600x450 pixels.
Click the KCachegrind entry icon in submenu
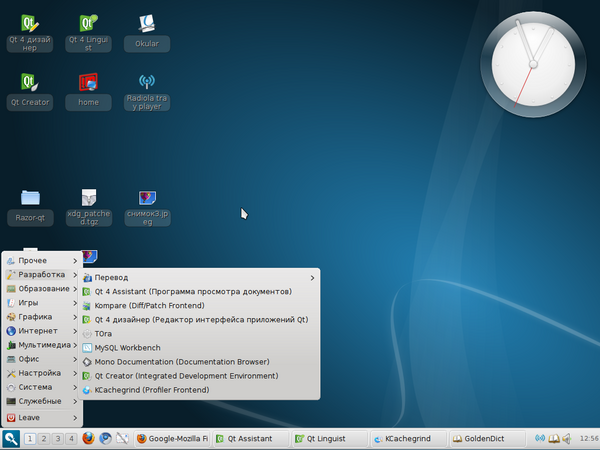pos(87,390)
